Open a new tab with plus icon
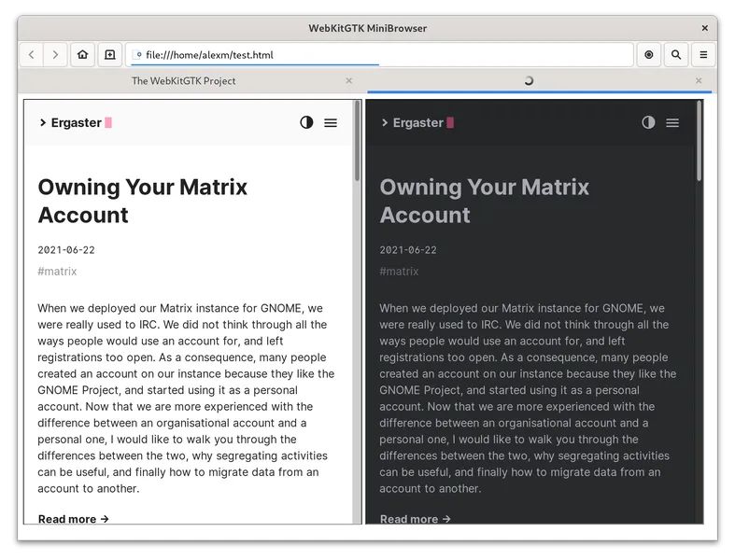Viewport: 735px width, 560px height. click(x=109, y=55)
